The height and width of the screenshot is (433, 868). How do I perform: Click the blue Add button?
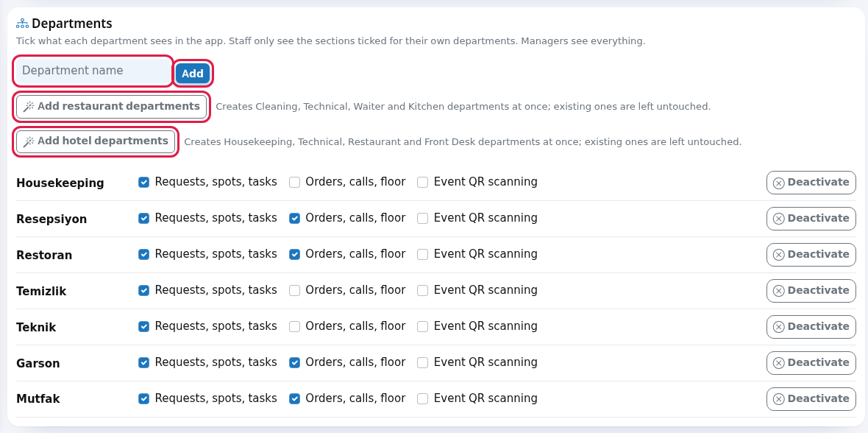coord(193,73)
